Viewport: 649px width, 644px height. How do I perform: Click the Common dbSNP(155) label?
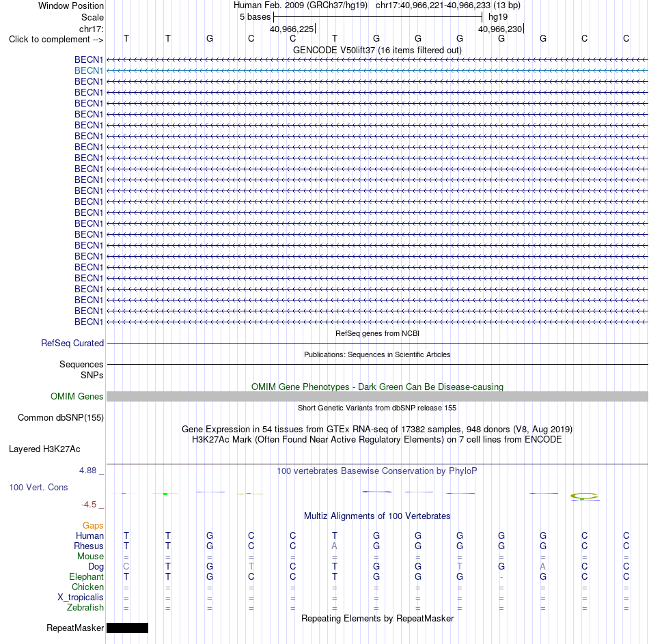click(x=61, y=417)
